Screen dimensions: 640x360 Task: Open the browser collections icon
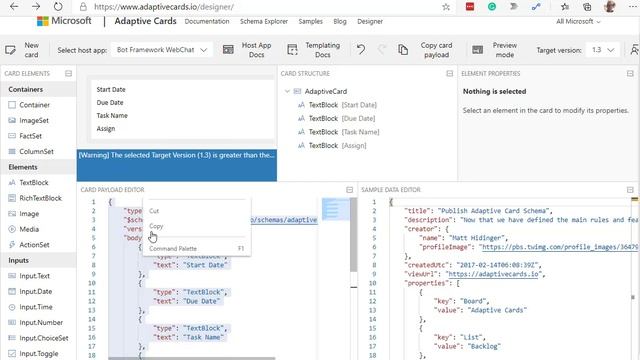(587, 7)
